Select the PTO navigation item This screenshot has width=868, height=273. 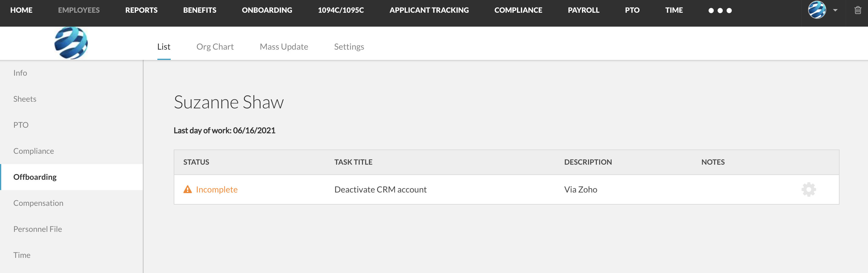coord(21,125)
